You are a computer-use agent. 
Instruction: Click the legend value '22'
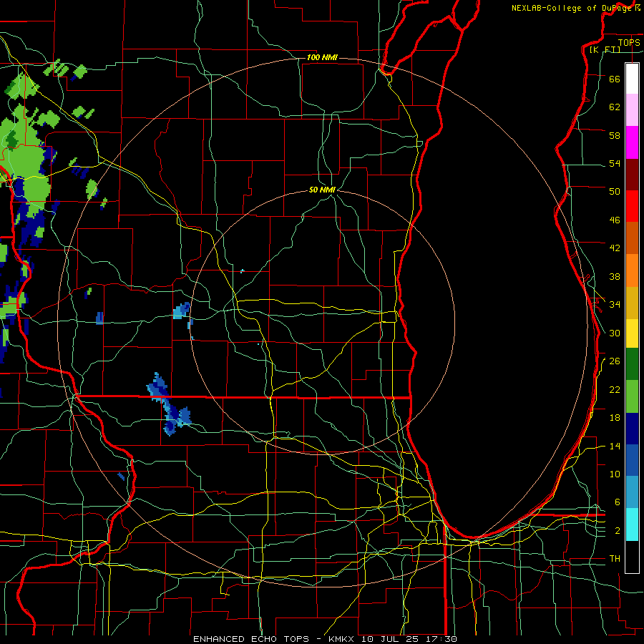click(x=615, y=389)
